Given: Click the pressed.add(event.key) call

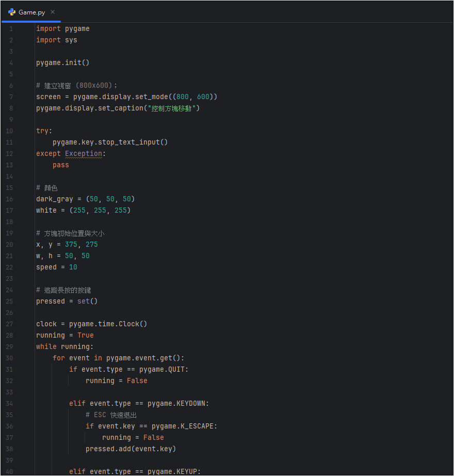Looking at the screenshot, I should pyautogui.click(x=131, y=449).
